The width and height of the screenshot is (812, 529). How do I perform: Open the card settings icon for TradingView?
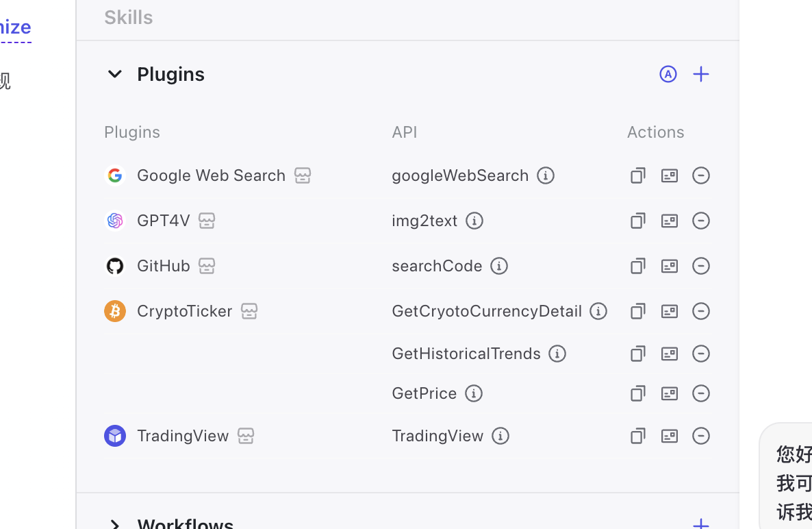click(x=669, y=436)
